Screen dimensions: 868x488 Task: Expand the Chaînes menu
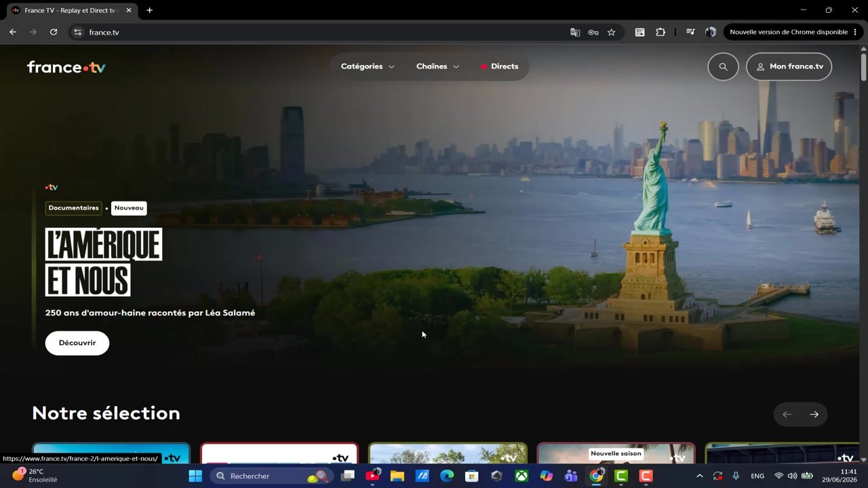click(437, 66)
